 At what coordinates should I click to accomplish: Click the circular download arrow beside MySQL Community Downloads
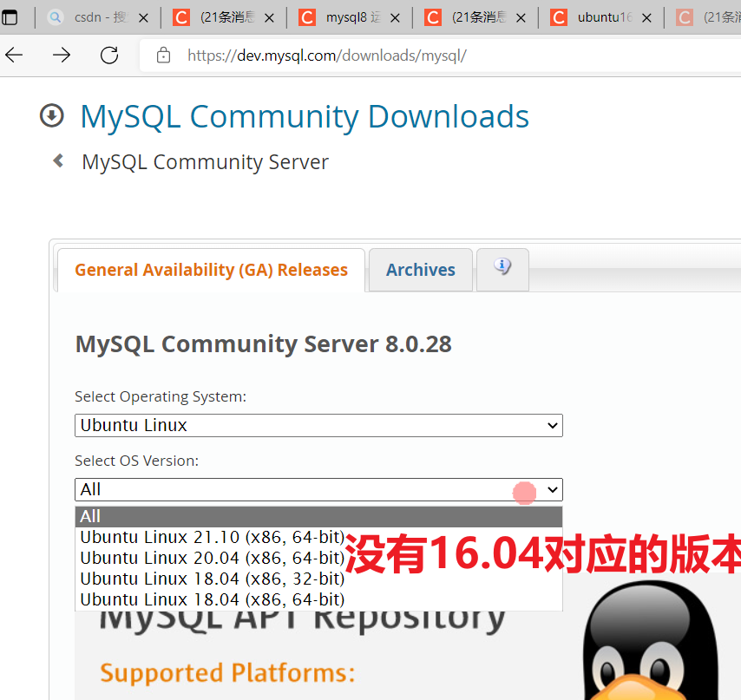50,114
